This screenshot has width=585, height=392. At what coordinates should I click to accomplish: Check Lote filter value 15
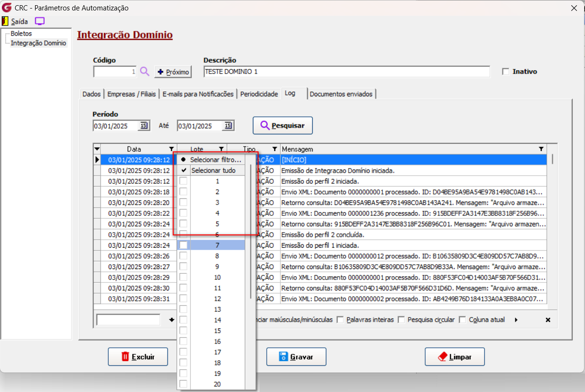183,331
